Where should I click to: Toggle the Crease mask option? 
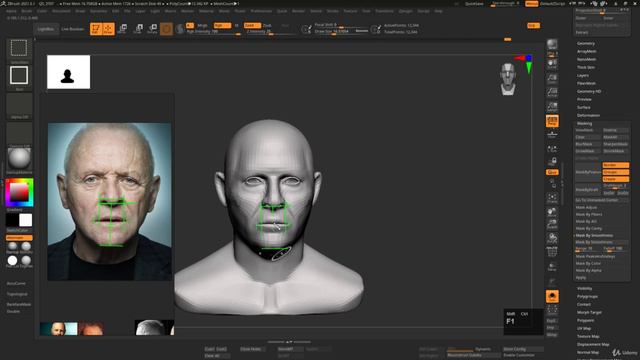[616, 179]
